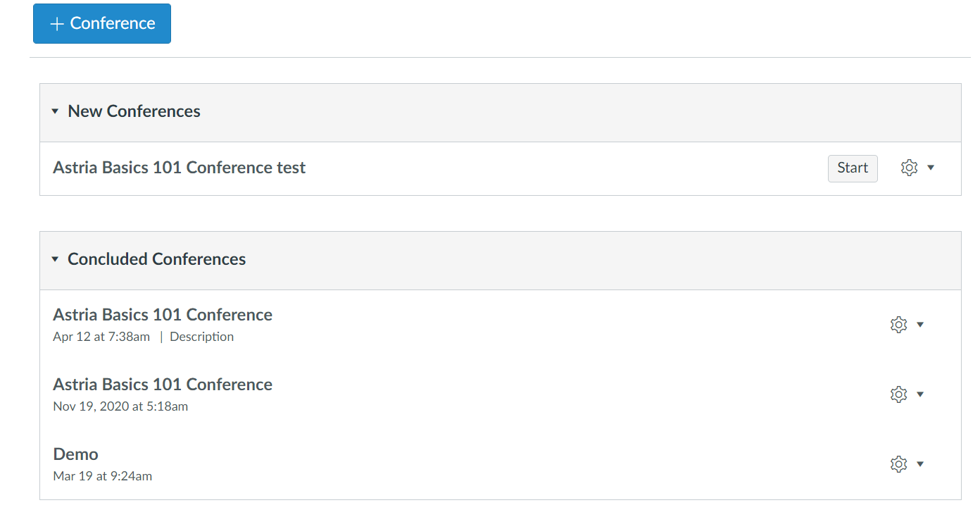Open gear settings for the Apr 12 conference

[x=898, y=325]
